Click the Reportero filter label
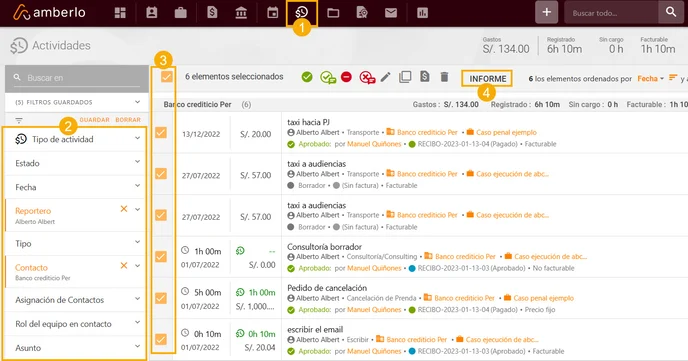The height and width of the screenshot is (361, 688). click(33, 211)
